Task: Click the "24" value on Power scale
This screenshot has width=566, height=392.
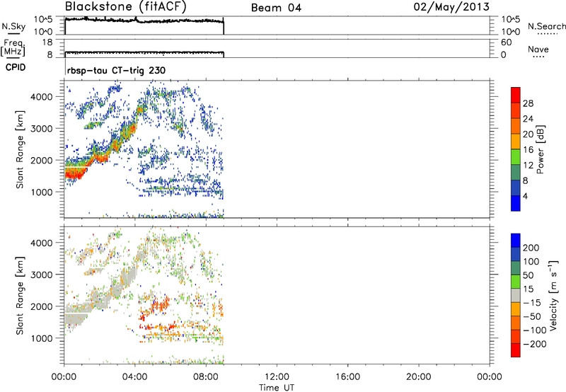Action: pyautogui.click(x=528, y=119)
